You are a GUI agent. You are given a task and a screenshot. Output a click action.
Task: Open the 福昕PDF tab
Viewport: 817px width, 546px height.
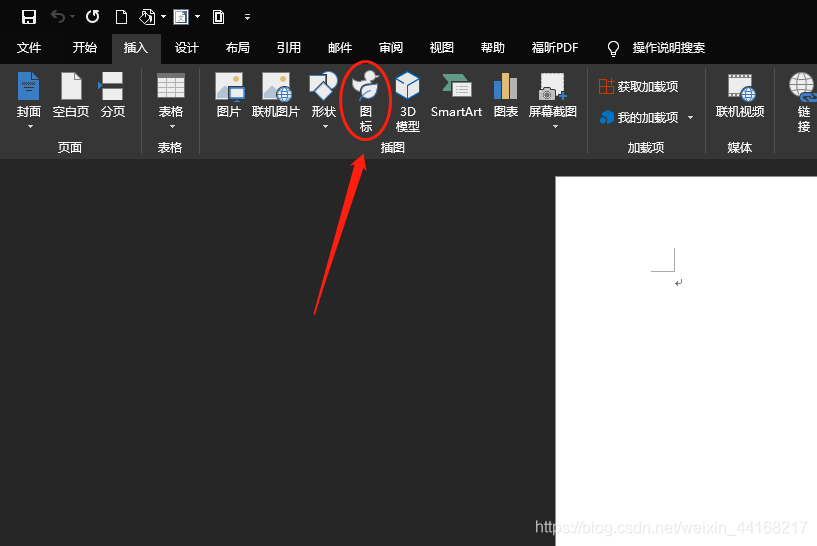pos(554,48)
